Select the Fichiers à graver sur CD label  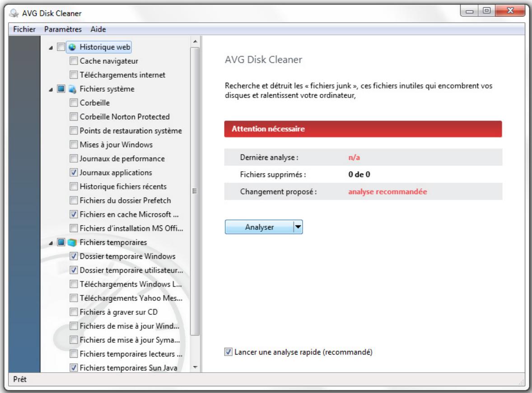119,312
